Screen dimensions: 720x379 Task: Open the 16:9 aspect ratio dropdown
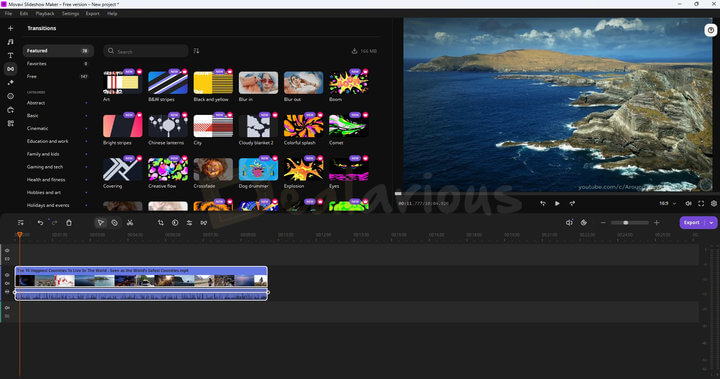click(x=668, y=204)
